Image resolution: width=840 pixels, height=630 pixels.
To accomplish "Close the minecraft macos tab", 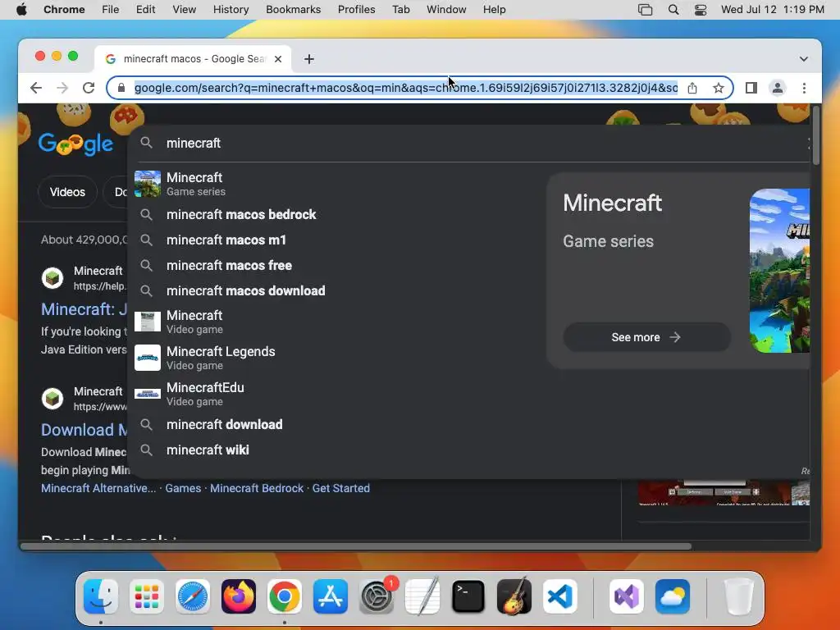I will click(x=278, y=59).
